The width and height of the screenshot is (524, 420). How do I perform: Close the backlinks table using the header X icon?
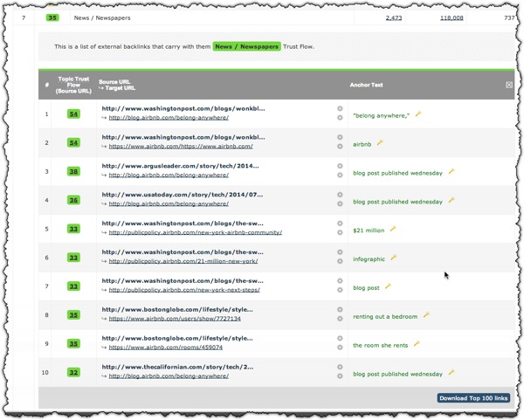pos(508,86)
